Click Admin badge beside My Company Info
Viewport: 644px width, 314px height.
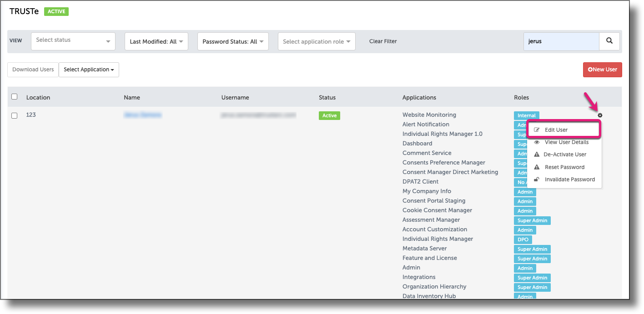(x=525, y=192)
